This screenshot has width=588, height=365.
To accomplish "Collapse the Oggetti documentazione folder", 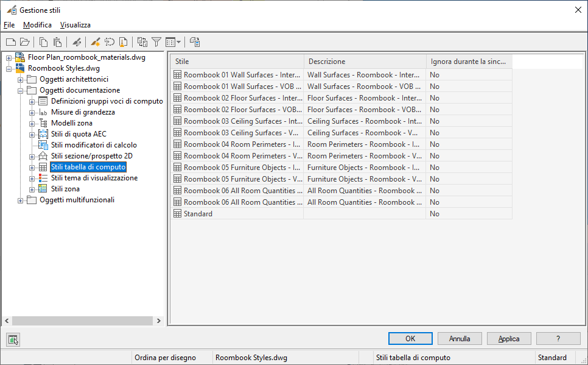I will (20, 91).
